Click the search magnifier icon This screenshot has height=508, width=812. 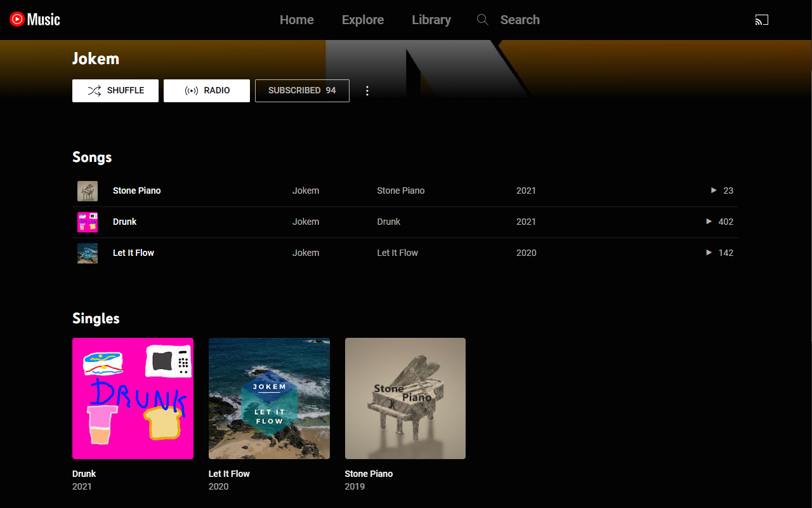483,20
